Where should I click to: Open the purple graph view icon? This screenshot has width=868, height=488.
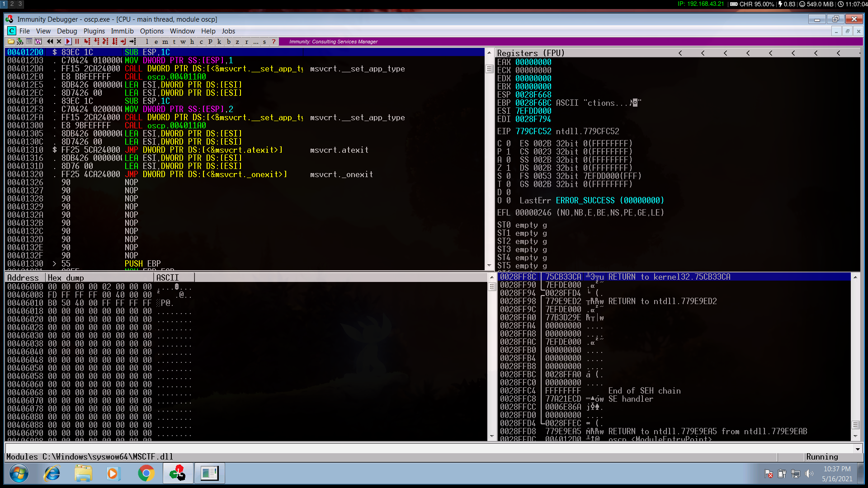pos(38,42)
